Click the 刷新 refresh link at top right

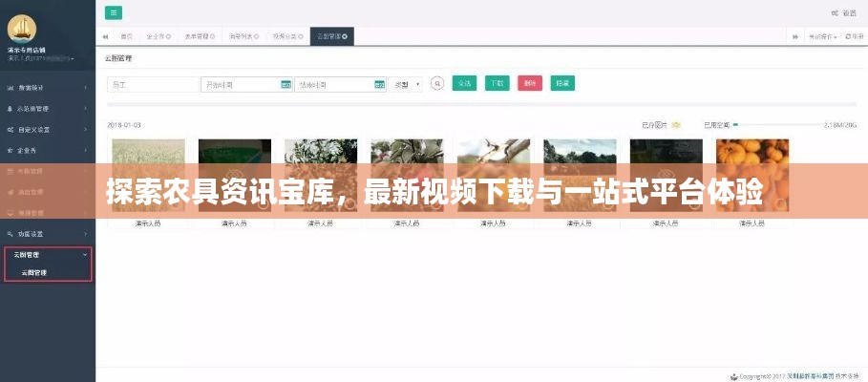click(855, 36)
